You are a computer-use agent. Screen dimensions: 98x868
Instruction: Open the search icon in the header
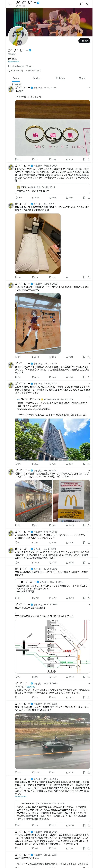point(88,4)
